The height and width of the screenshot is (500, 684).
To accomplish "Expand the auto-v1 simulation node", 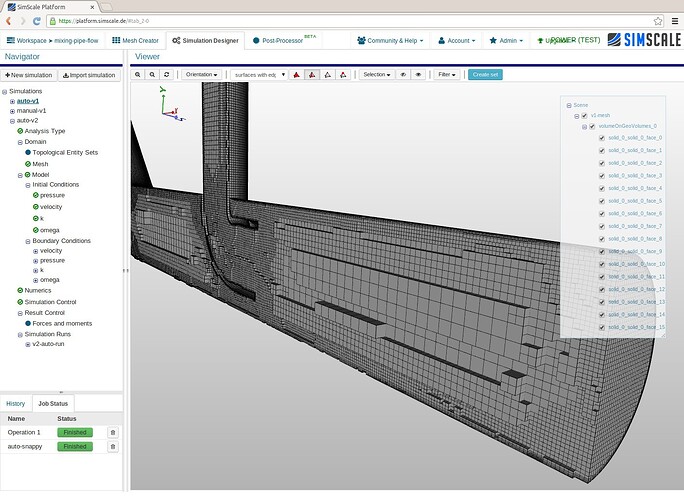I will [x=12, y=101].
